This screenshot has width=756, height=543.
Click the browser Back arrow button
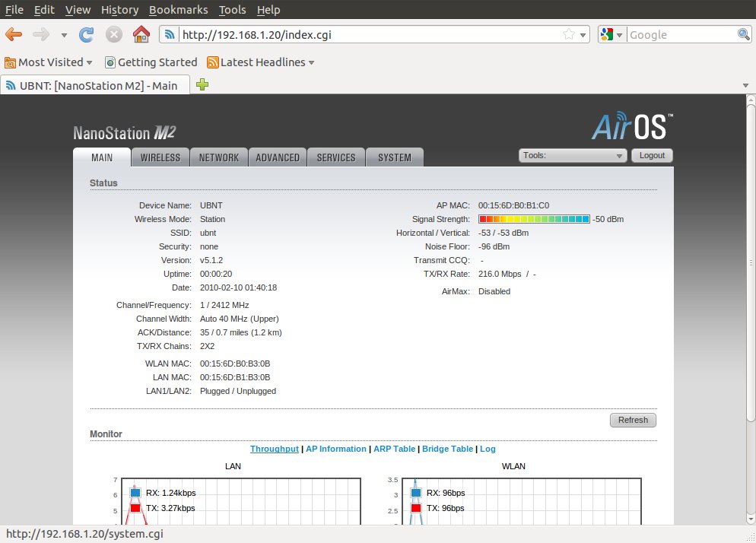click(14, 34)
